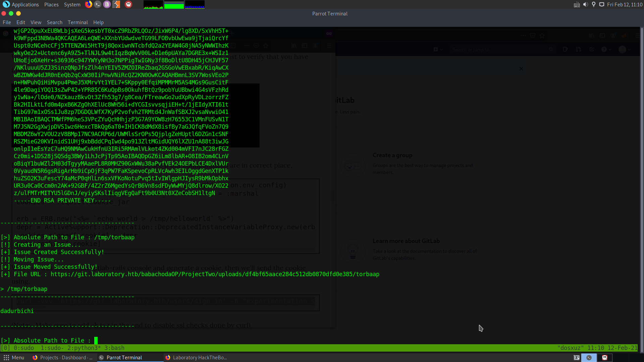Launch Firefox from the top panel
The height and width of the screenshot is (362, 644).
coord(89,4)
